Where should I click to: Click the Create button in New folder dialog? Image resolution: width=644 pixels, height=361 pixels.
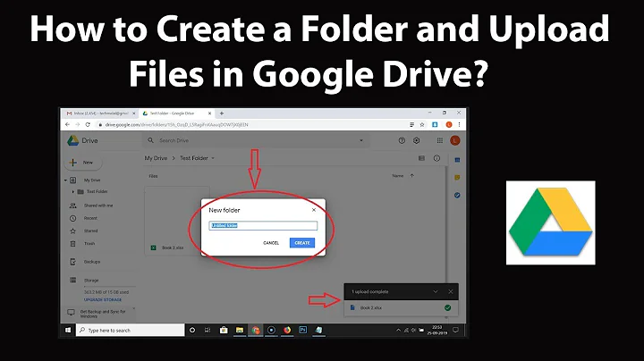(302, 243)
